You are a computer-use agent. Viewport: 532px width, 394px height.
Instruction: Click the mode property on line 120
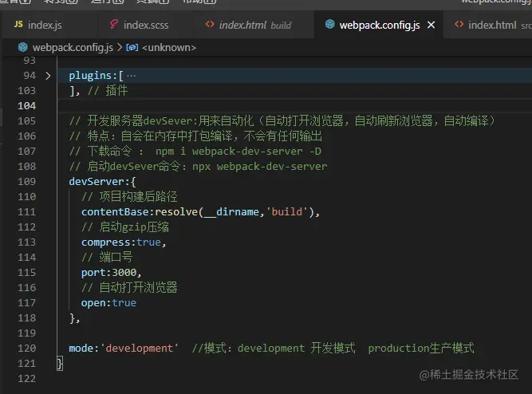tap(81, 349)
